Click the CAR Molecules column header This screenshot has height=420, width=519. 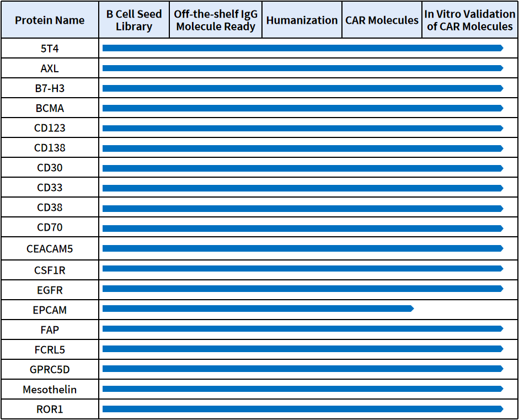[382, 20]
